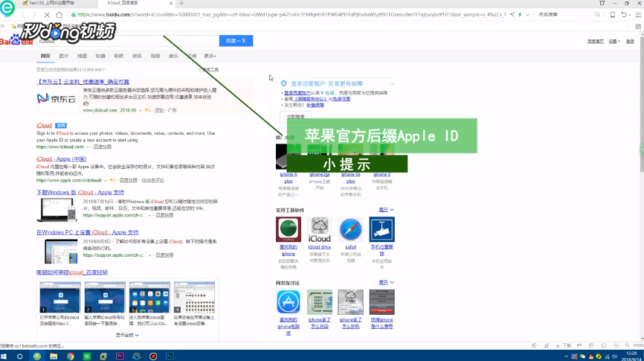Viewport: 644px width, 361px height.
Task: Stop the page from loading
Action: (47, 14)
